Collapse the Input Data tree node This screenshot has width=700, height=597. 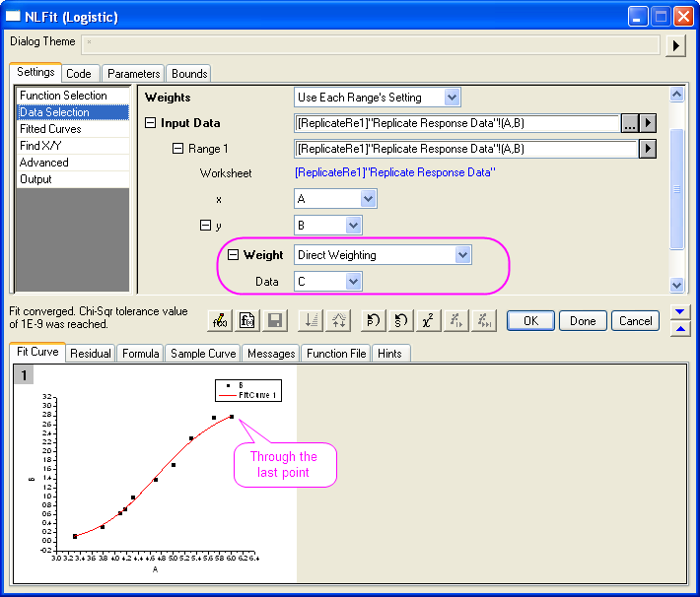pos(151,123)
